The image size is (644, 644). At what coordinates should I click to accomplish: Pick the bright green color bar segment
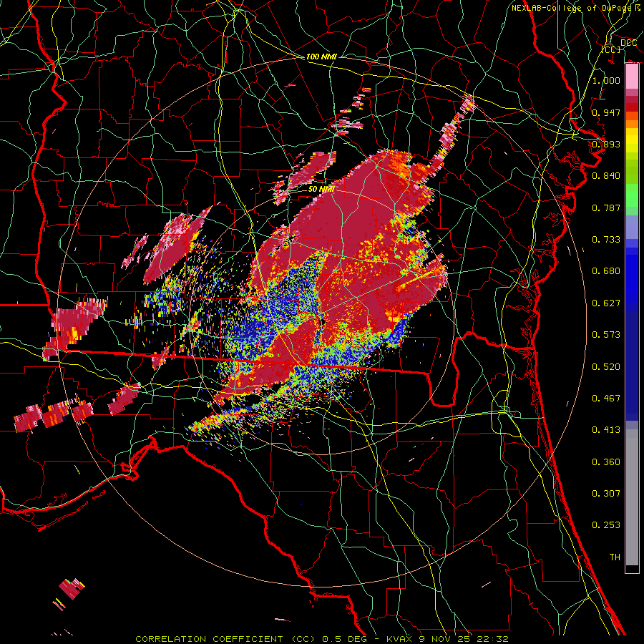click(632, 196)
